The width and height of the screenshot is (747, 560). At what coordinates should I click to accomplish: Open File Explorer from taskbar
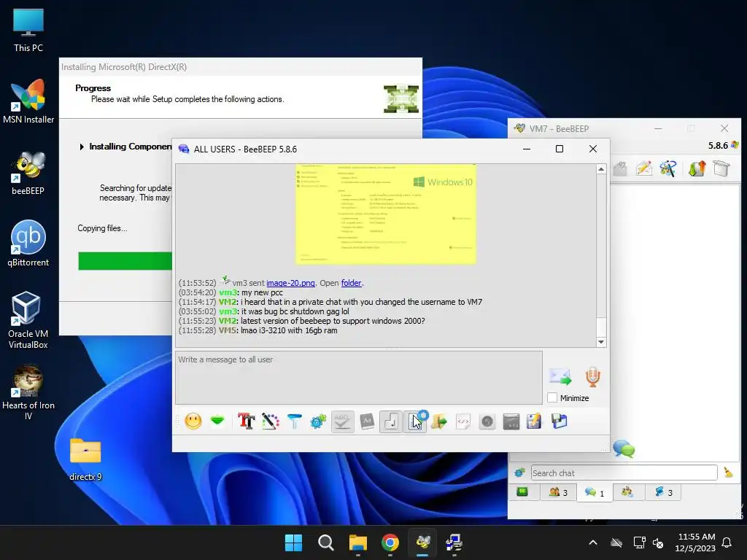357,542
